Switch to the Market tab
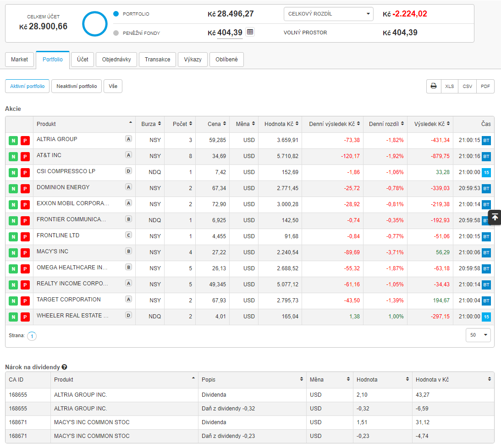This screenshot has height=448, width=501. (x=20, y=60)
